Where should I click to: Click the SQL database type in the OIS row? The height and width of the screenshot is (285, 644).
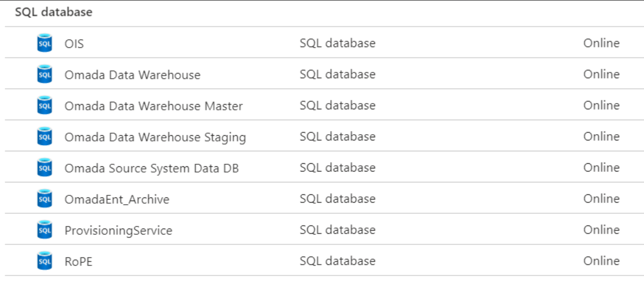[337, 43]
